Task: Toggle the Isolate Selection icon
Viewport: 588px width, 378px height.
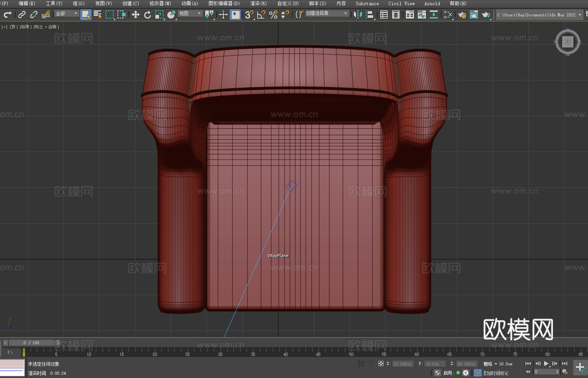Action: click(x=361, y=364)
